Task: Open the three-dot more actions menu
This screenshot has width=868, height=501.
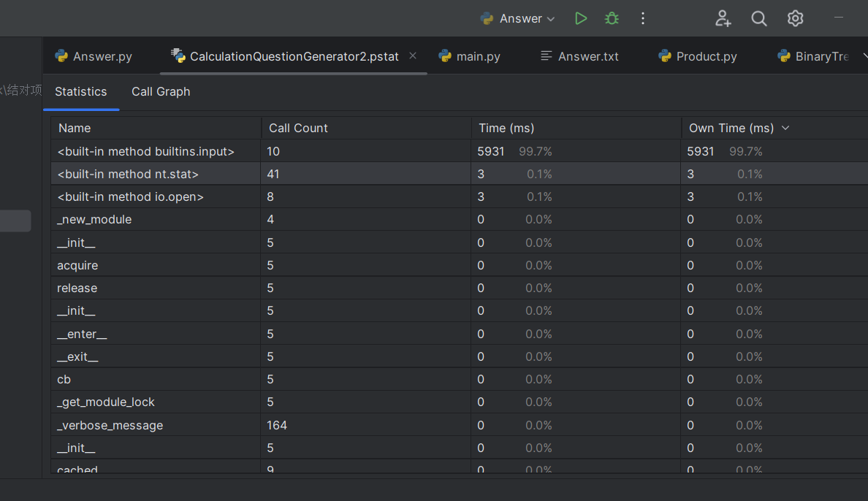Action: click(x=643, y=19)
